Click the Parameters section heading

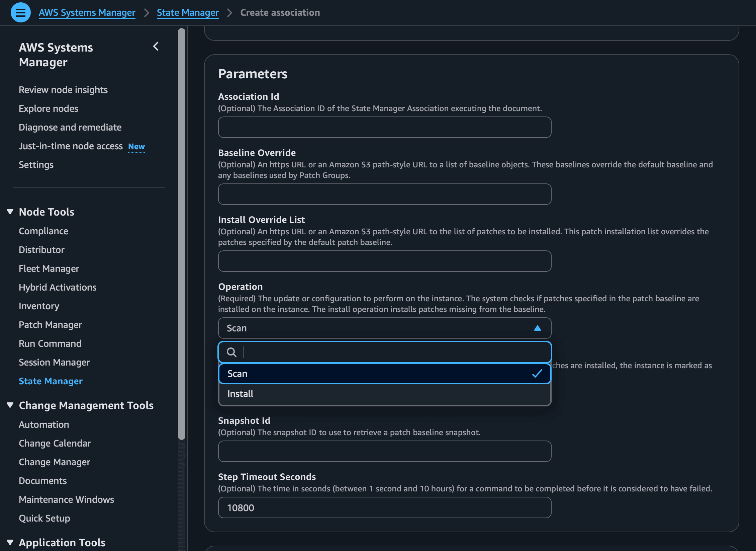[253, 74]
